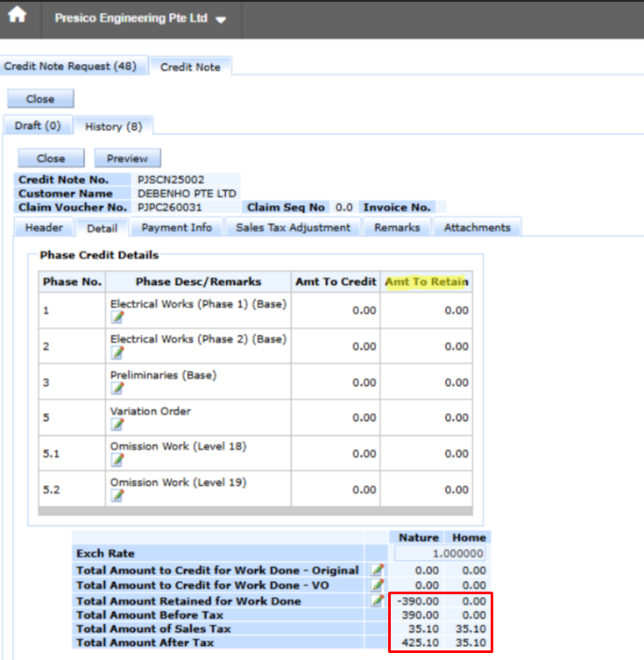Edit remarks icon for Preliminaries (Base)
This screenshot has height=660, width=644.
pos(117,388)
